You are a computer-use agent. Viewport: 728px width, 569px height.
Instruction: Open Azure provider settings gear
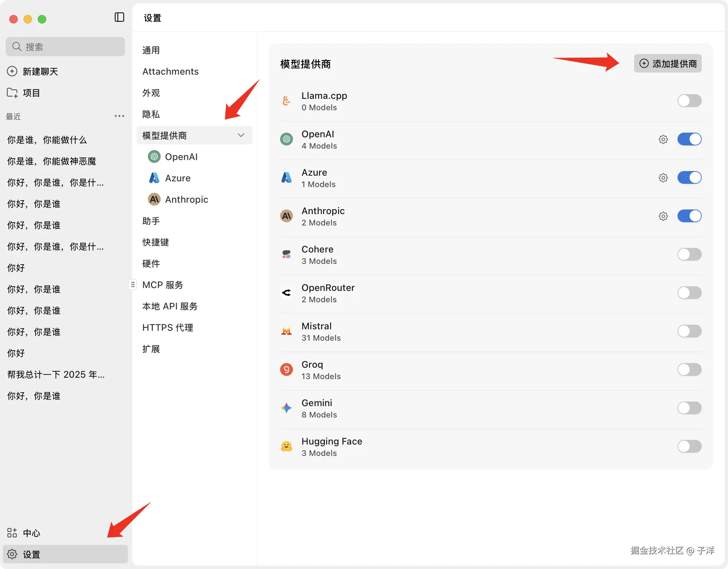[x=663, y=178]
